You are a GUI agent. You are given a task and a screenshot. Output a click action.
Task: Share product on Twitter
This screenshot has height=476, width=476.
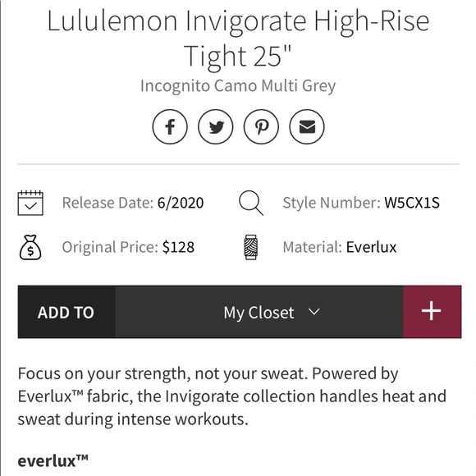click(216, 126)
